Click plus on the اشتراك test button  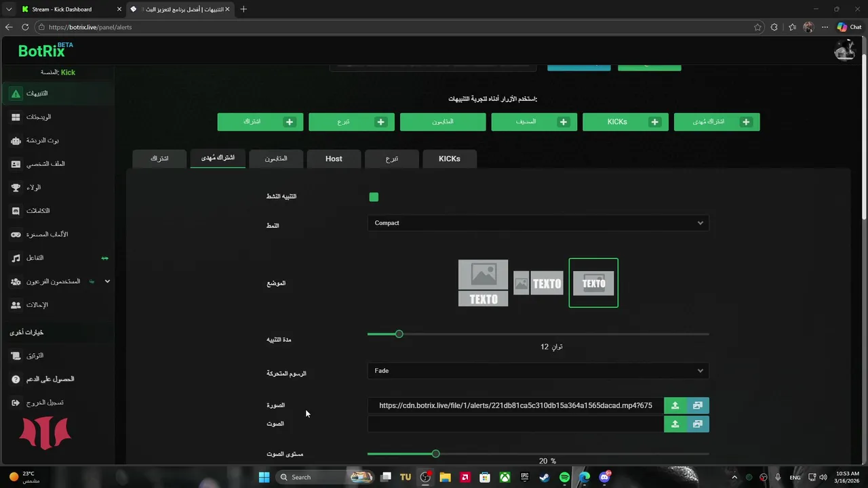click(290, 122)
